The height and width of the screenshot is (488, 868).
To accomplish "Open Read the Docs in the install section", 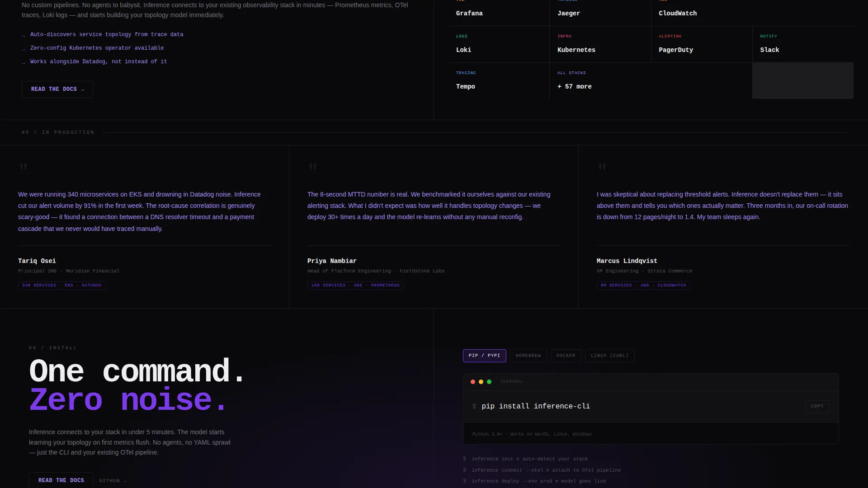I will [61, 480].
